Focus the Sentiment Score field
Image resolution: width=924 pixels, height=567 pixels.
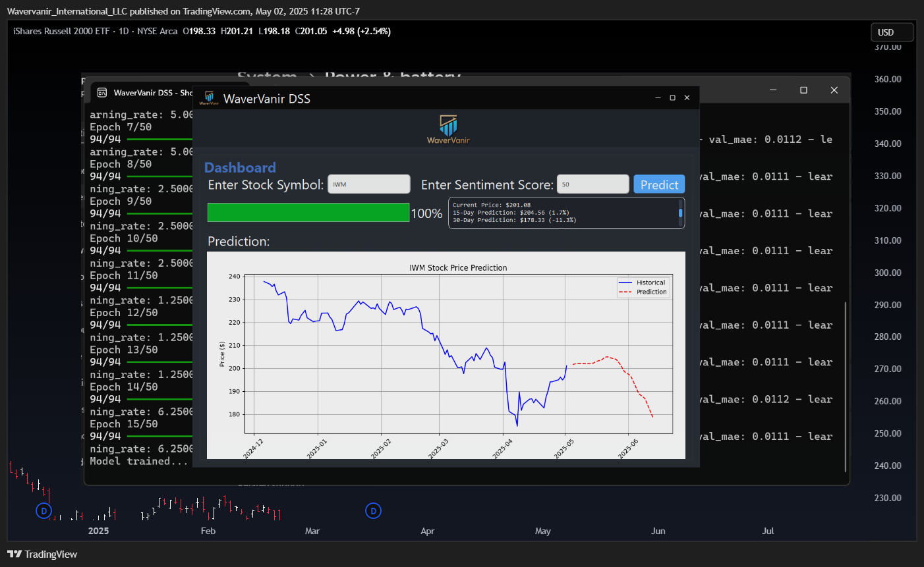coord(593,184)
